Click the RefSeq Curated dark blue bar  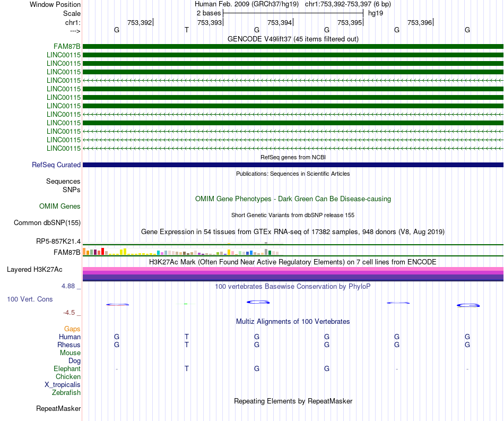click(293, 165)
